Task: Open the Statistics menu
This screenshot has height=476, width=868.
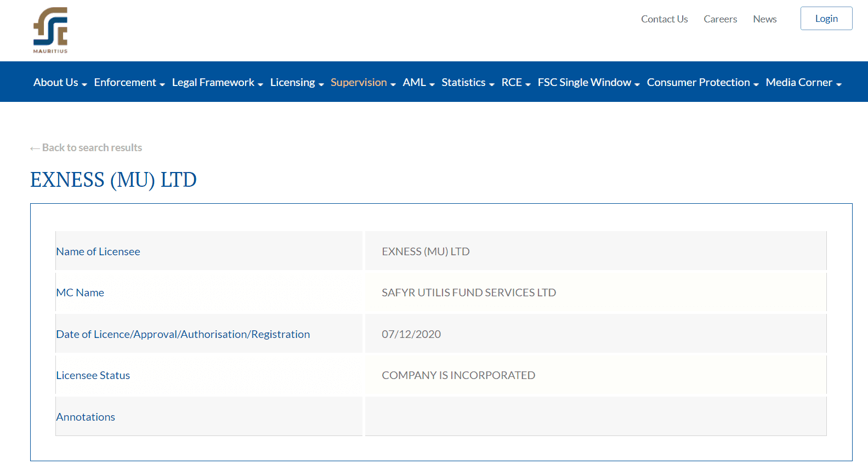Action: (468, 82)
